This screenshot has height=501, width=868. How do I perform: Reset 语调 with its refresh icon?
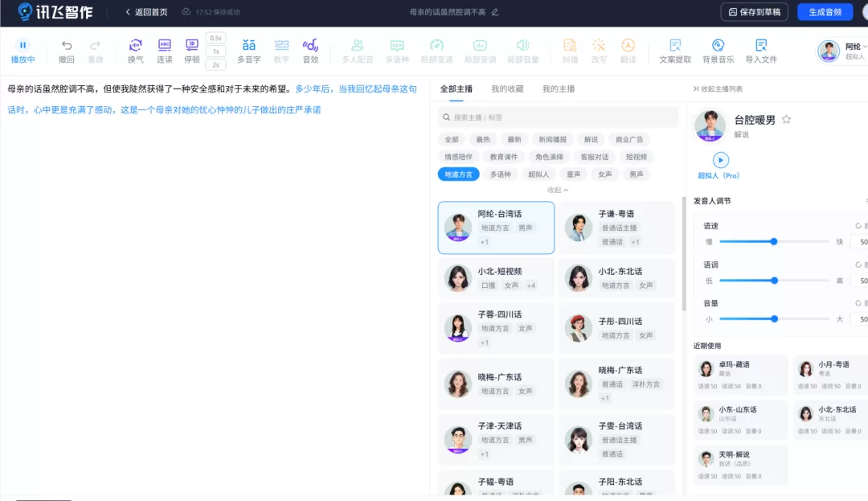(858, 265)
